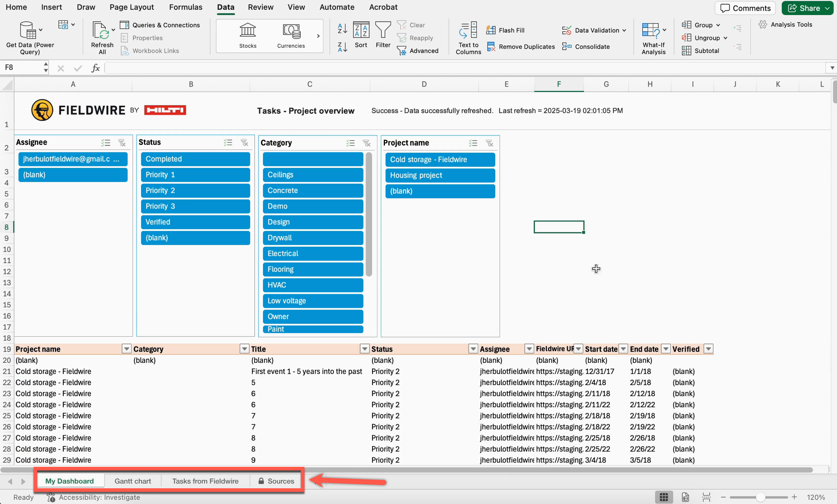837x504 pixels.
Task: Toggle multi-select on the Project name slicer
Action: tap(473, 143)
